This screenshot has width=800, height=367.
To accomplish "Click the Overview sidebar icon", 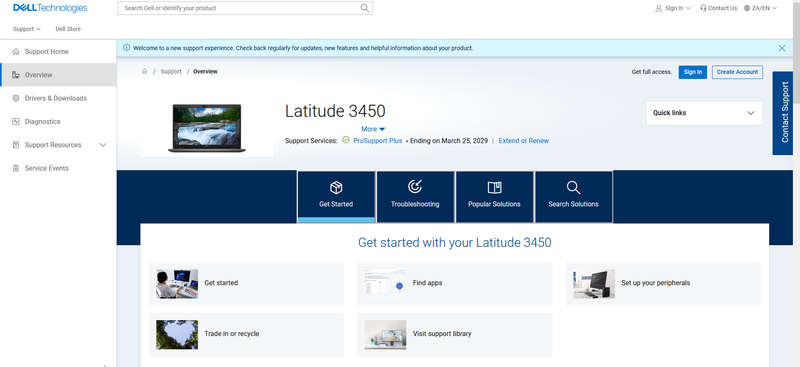I will 16,75.
